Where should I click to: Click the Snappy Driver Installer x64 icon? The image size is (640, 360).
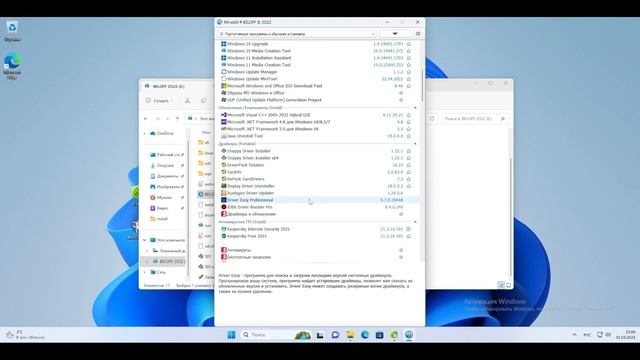(224, 158)
